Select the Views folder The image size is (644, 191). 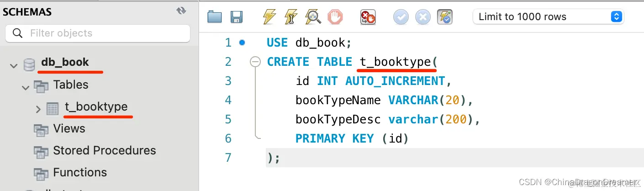click(x=69, y=128)
